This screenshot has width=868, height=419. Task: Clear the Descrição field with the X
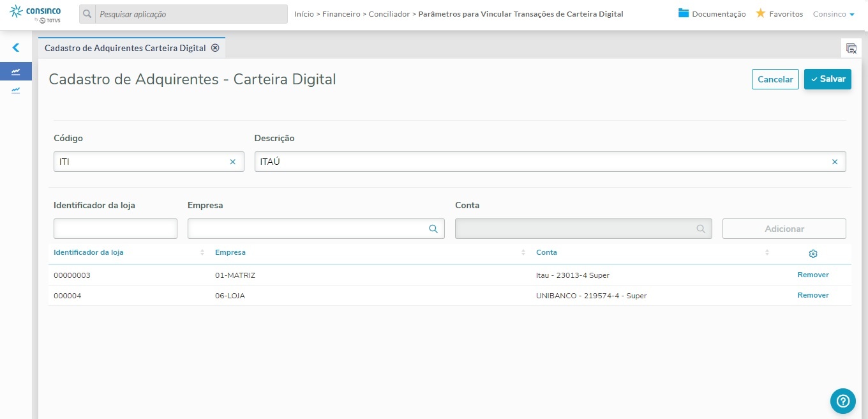pyautogui.click(x=834, y=162)
